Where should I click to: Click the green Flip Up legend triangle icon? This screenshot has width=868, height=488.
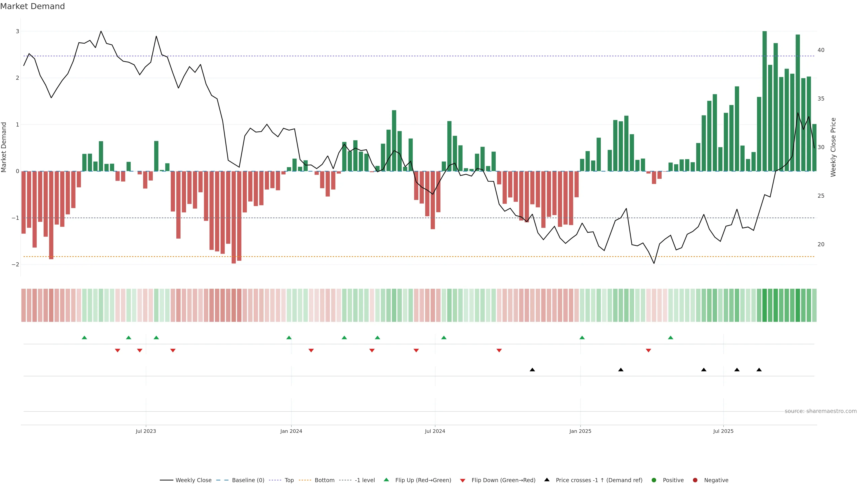(387, 480)
